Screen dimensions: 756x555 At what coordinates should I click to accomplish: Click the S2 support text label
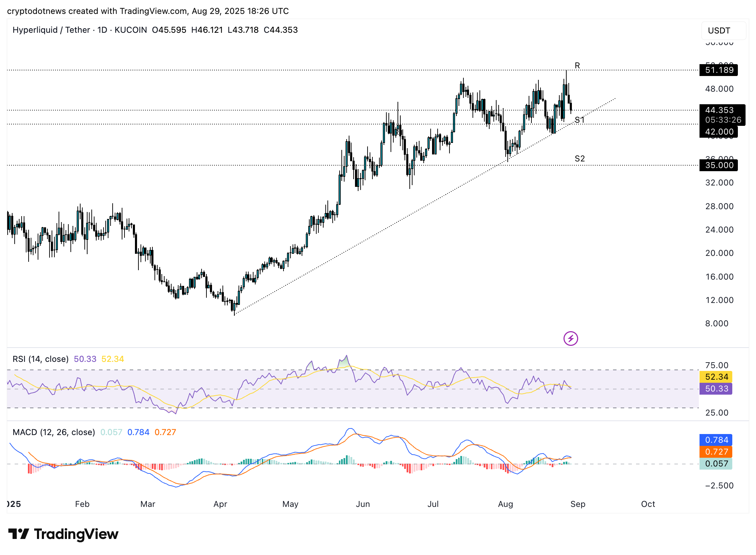click(580, 159)
